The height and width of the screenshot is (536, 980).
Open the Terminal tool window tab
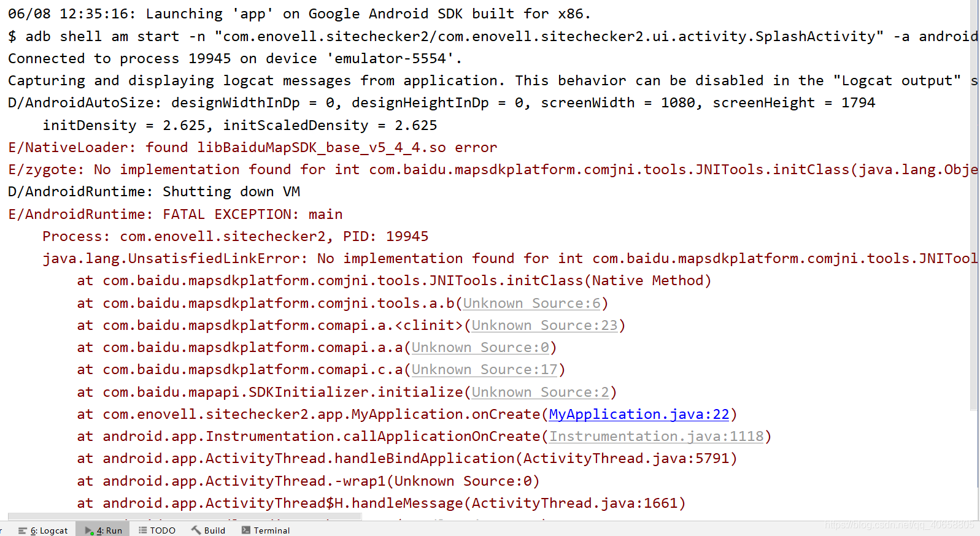tap(265, 530)
